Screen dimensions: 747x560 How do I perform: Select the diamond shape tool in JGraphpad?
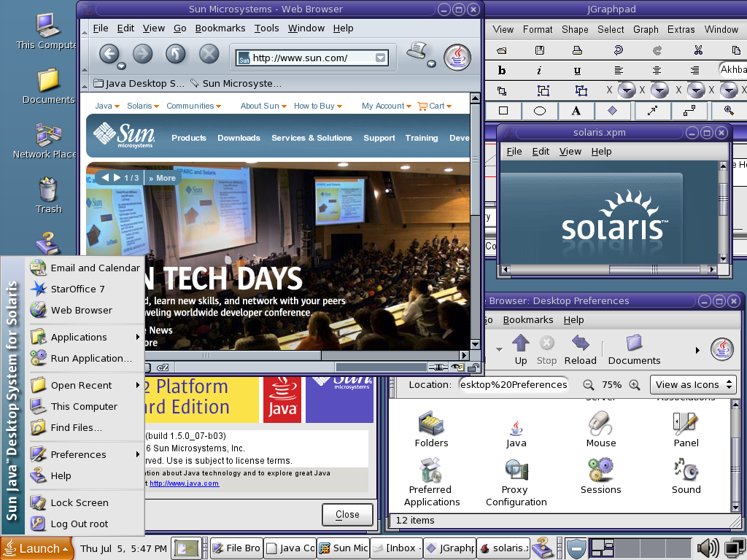(x=613, y=111)
